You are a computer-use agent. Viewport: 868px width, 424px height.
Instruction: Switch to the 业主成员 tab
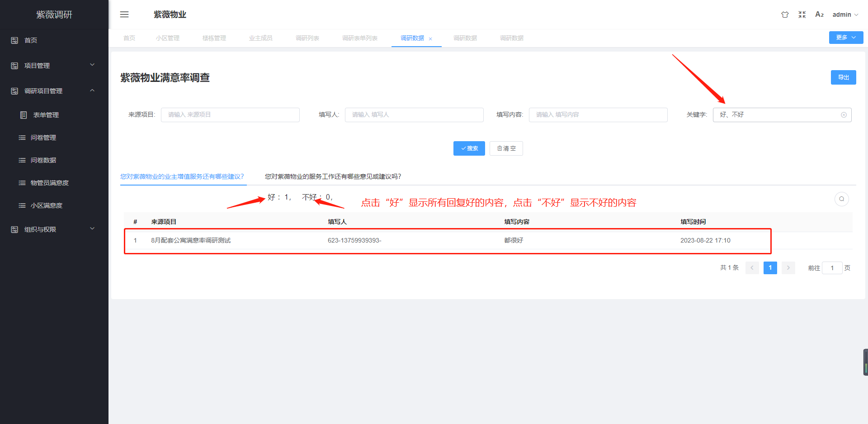(x=261, y=38)
